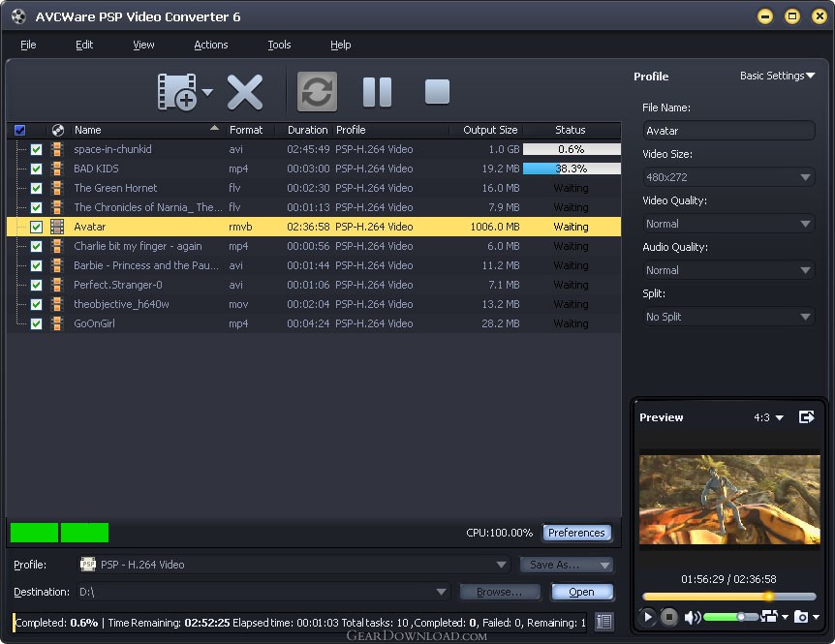835x644 pixels.
Task: Click the film icon beside The Green Hornet
Action: tap(57, 188)
